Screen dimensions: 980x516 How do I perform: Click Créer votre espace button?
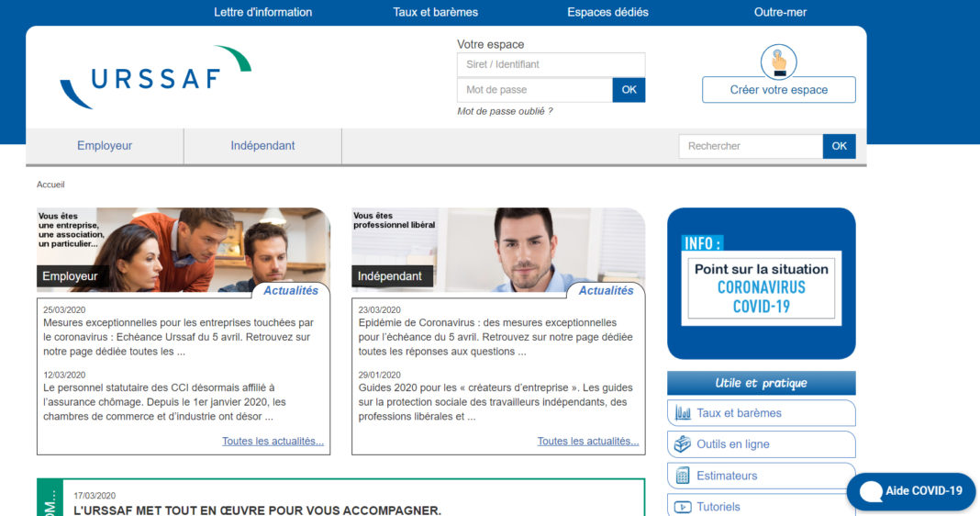(779, 90)
